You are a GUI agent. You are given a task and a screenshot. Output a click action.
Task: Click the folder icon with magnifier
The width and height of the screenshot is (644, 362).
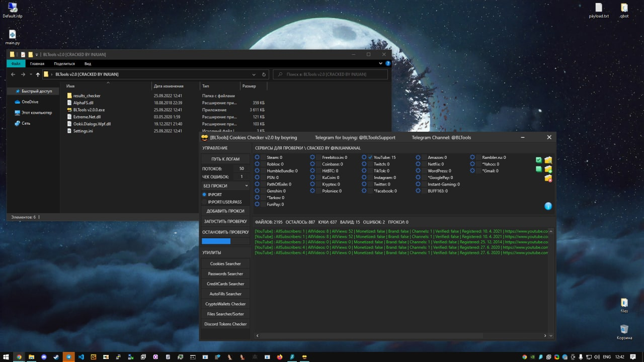click(548, 160)
